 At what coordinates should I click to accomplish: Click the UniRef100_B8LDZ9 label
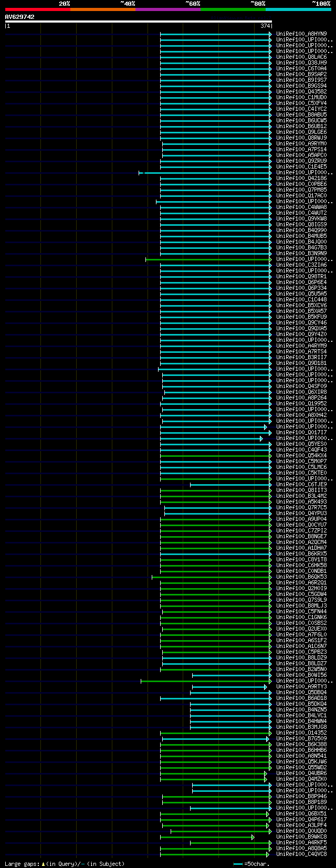click(x=301, y=658)
